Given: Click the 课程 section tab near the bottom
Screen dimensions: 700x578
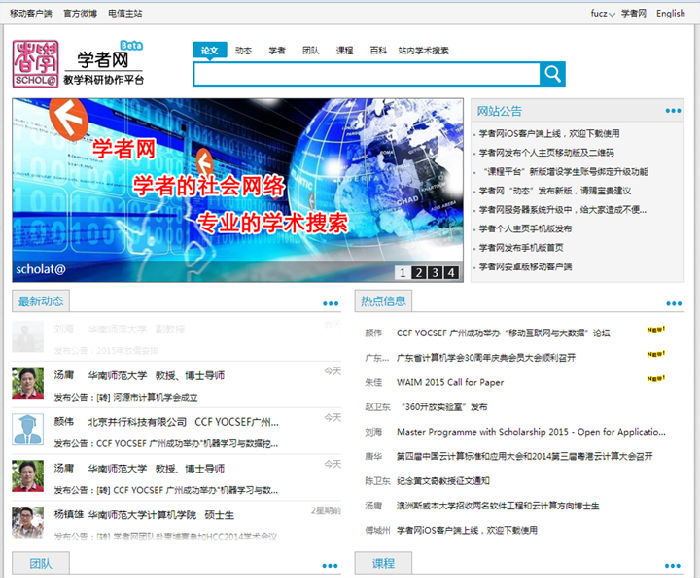Looking at the screenshot, I should coord(383,563).
